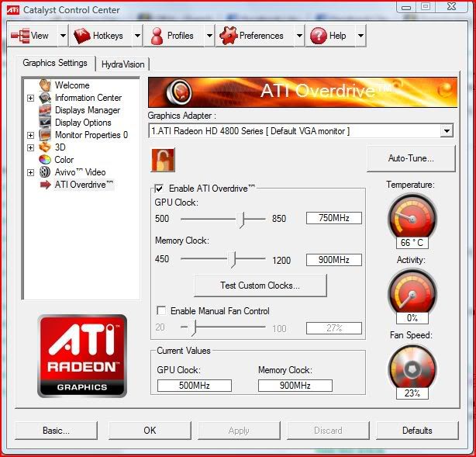This screenshot has width=476, height=457.
Task: Select Welcome in the tree
Action: point(72,85)
